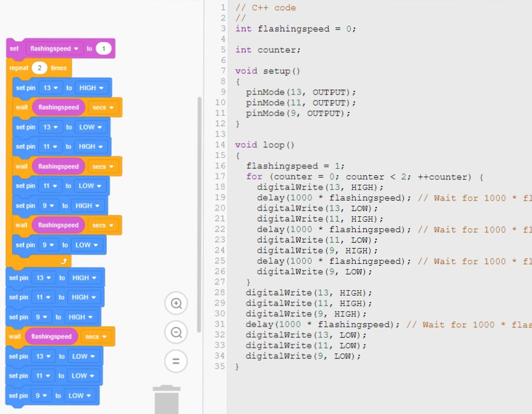The height and width of the screenshot is (414, 532).
Task: Open secs dropdown on wait block after pin 9 HIGH in repeat
Action: coord(103,225)
